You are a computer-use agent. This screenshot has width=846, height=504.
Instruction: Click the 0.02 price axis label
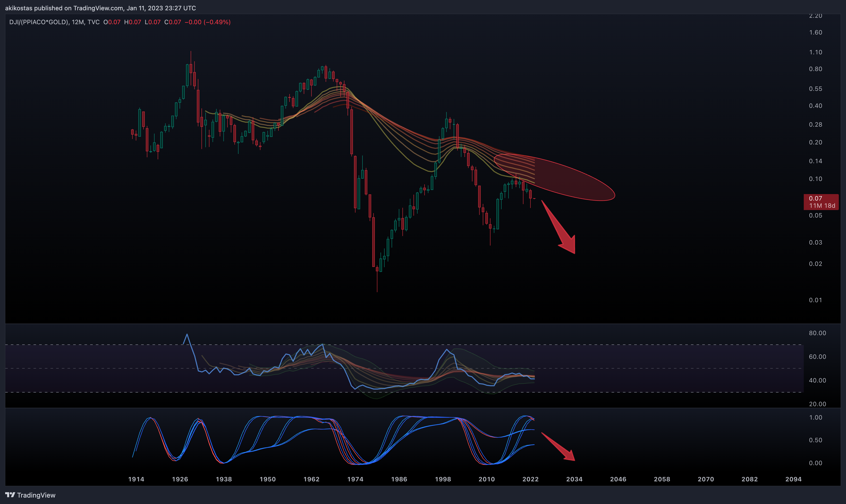[x=815, y=264]
